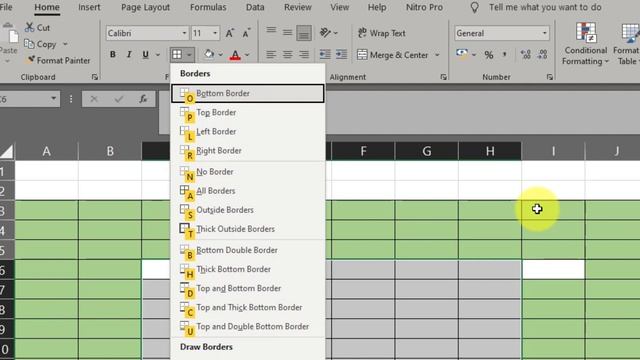Apply the red Font Color
640x360 pixels.
coord(235,55)
